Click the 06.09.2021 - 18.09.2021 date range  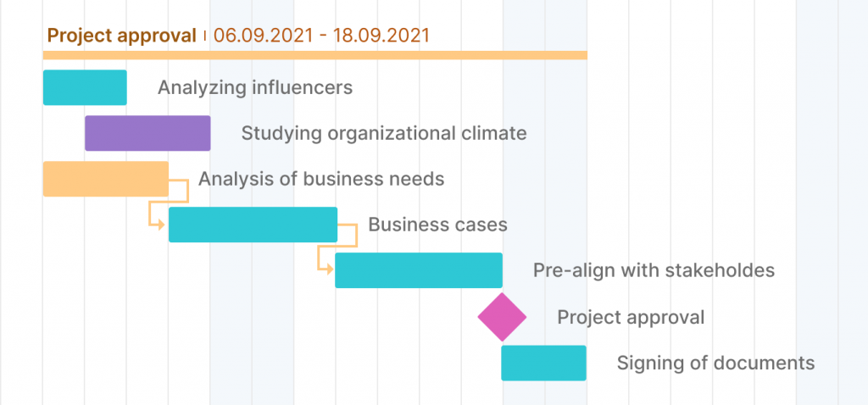321,36
